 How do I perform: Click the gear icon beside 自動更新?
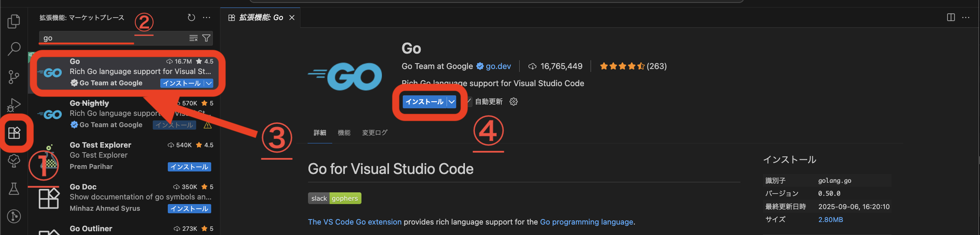tap(513, 102)
